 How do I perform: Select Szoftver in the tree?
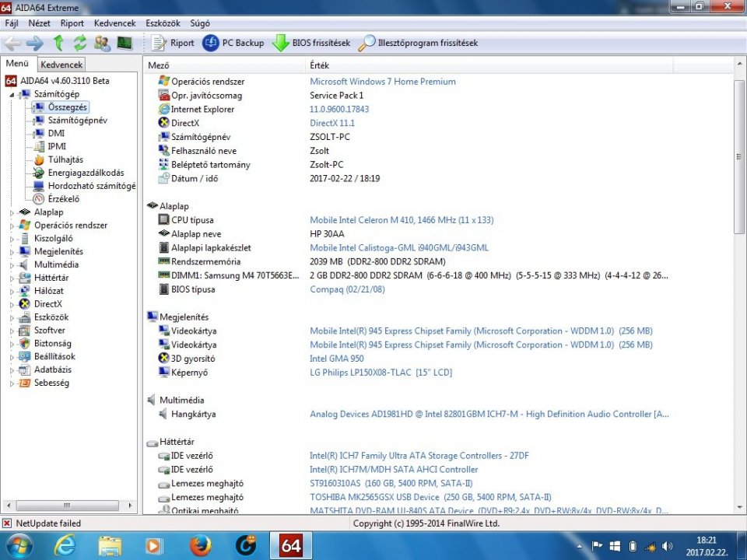49,331
